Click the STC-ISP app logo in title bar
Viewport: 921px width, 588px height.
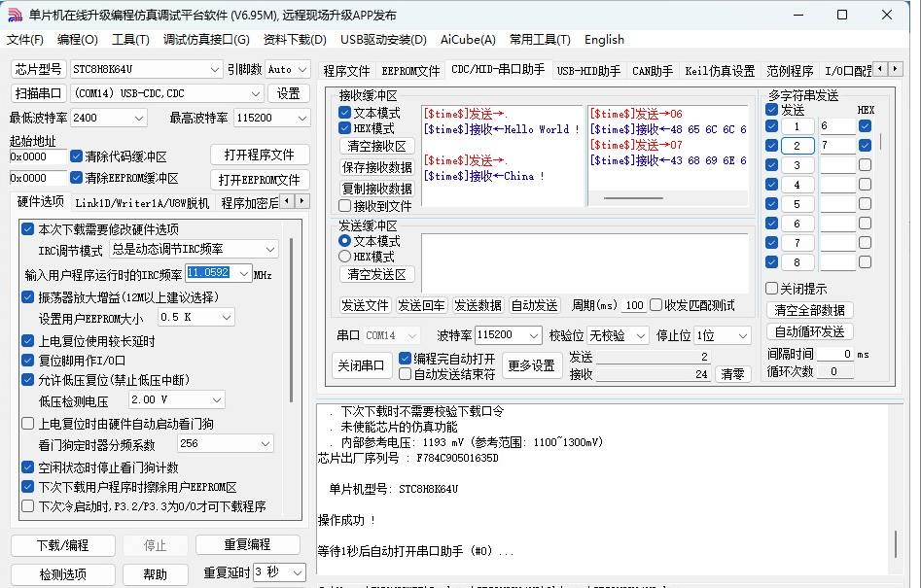point(15,15)
